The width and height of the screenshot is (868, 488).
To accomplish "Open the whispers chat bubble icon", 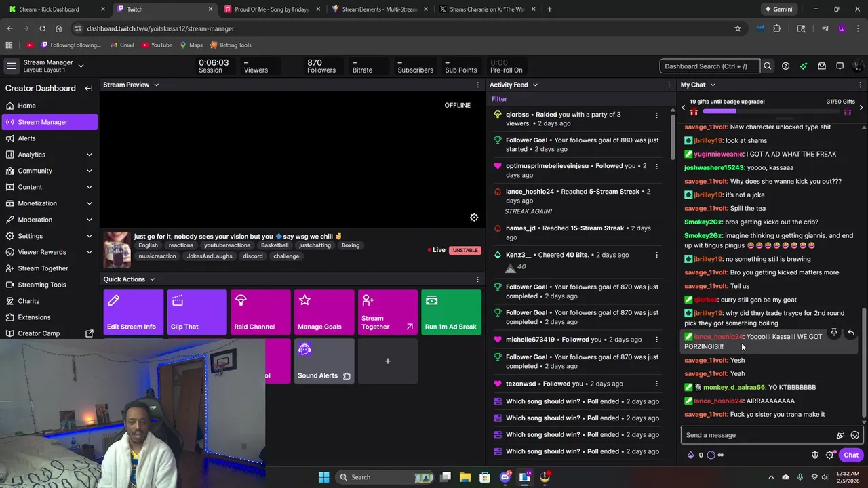I will [x=840, y=66].
